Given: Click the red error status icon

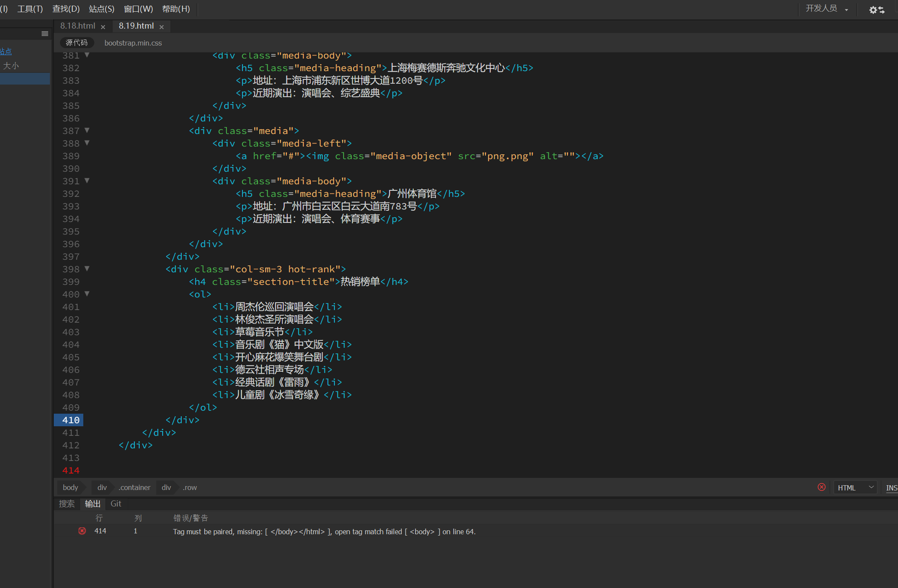Looking at the screenshot, I should [x=822, y=487].
